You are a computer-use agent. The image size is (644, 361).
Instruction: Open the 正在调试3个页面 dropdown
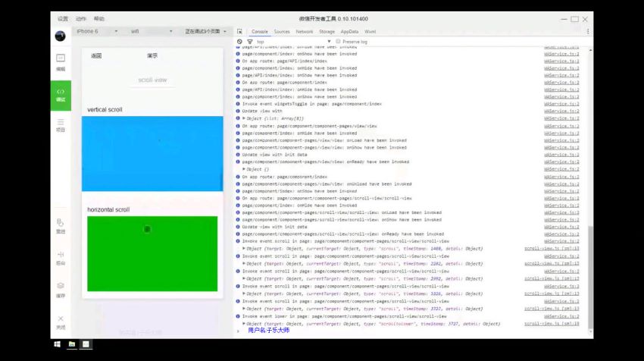click(x=205, y=31)
